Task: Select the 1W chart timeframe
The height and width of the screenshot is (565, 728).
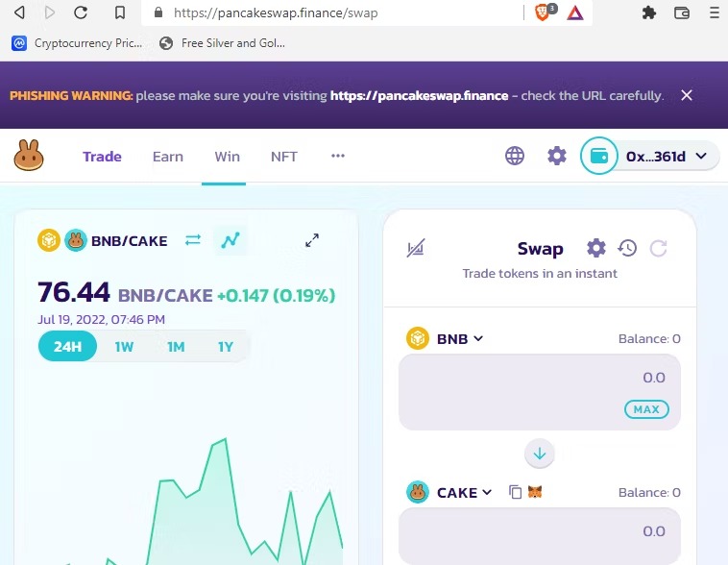Action: (x=124, y=347)
